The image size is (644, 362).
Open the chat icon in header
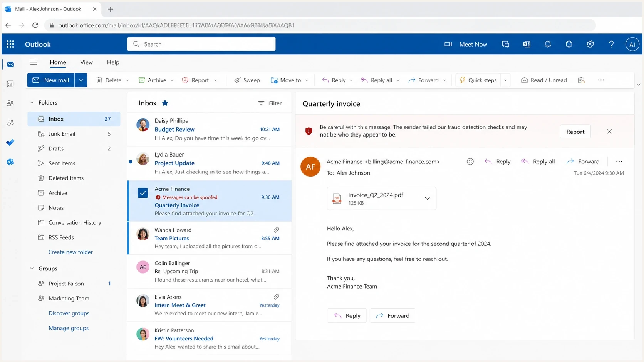(505, 44)
